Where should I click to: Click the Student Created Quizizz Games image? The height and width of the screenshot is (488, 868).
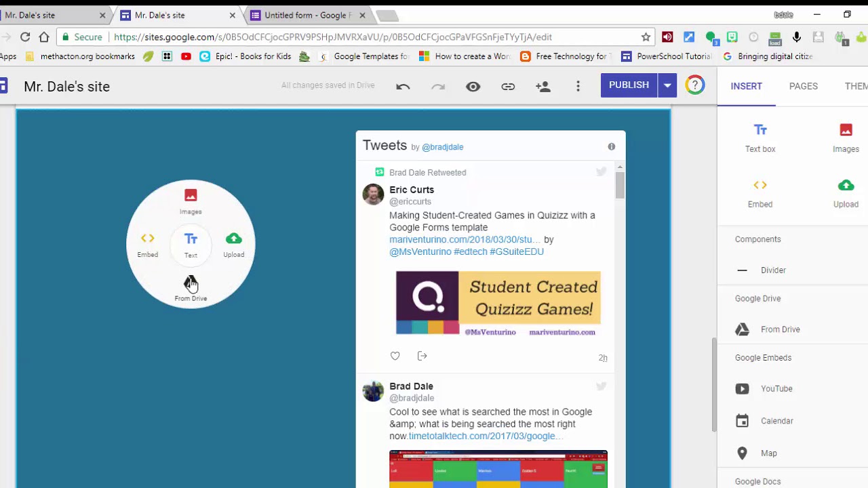coord(498,303)
